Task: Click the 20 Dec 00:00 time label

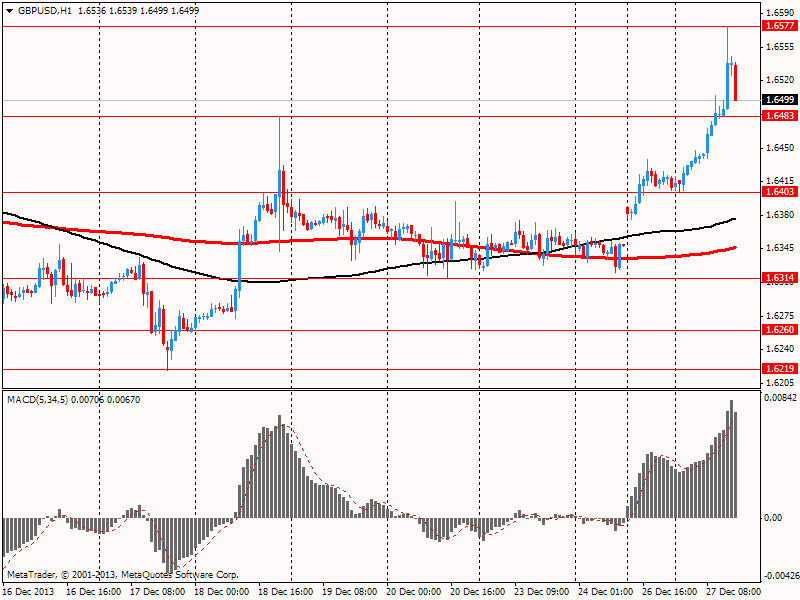Action: pos(414,592)
